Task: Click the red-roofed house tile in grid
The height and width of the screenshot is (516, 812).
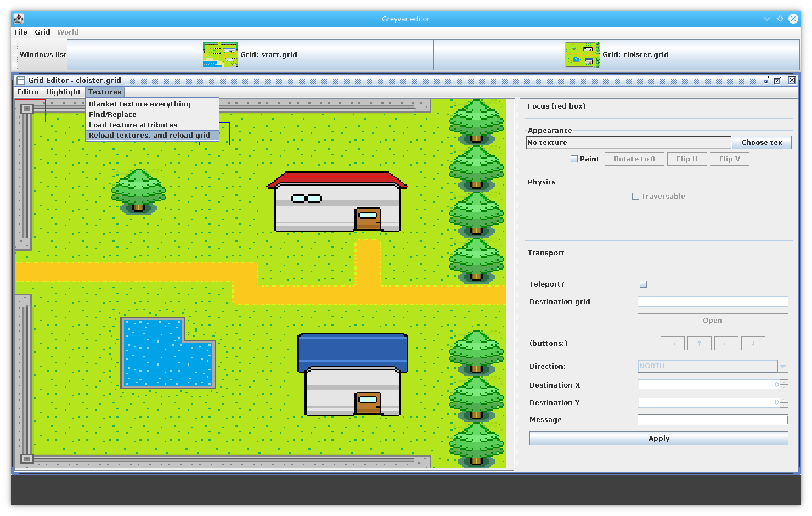Action: point(337,201)
